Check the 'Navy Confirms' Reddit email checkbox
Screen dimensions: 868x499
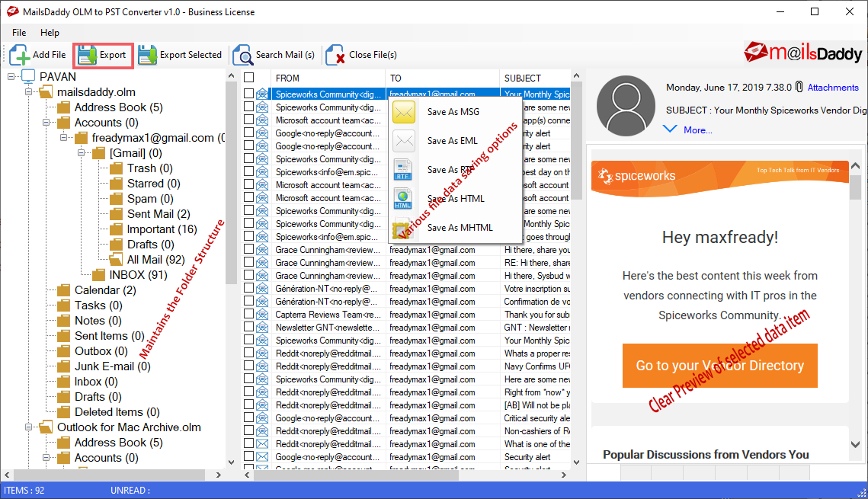[x=249, y=366]
